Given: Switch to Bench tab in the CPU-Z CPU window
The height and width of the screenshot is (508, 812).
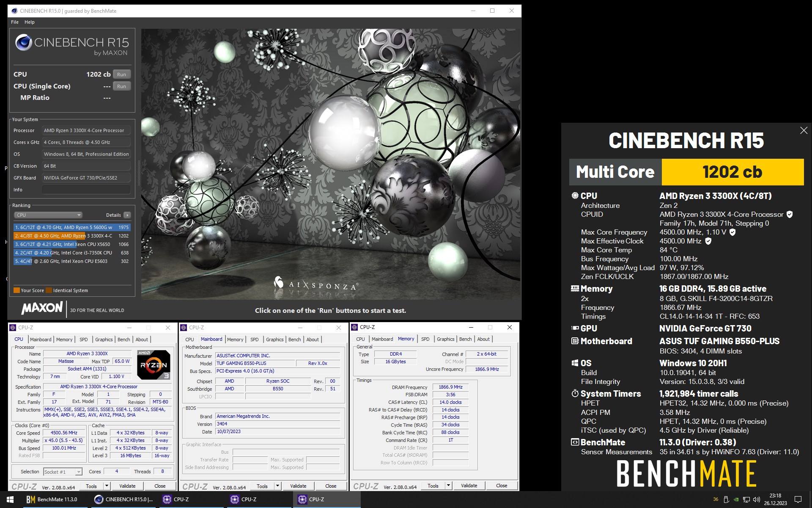Looking at the screenshot, I should pyautogui.click(x=124, y=340).
